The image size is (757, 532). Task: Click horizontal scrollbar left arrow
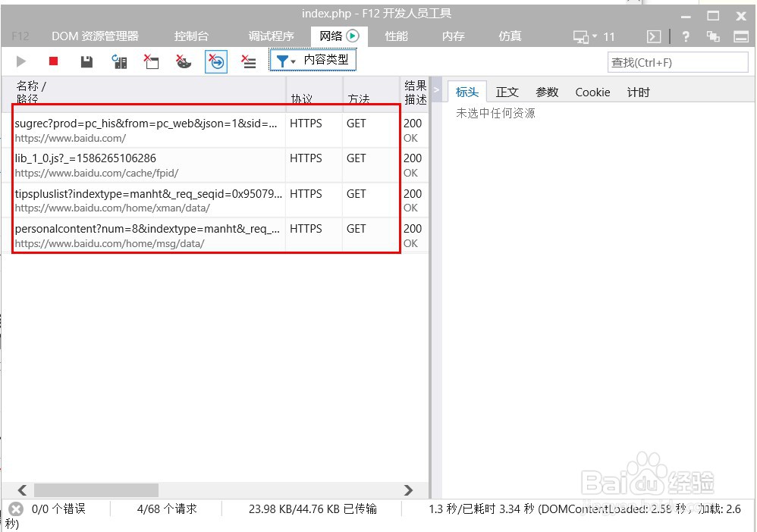[x=22, y=490]
